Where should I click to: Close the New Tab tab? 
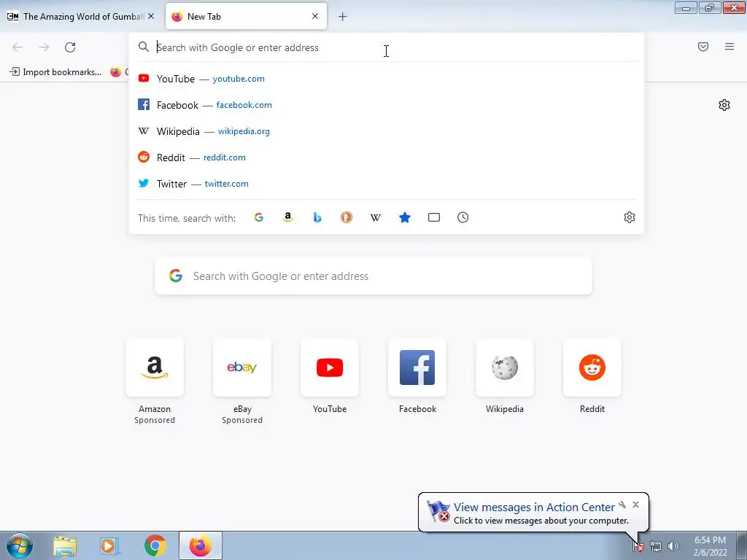(315, 16)
